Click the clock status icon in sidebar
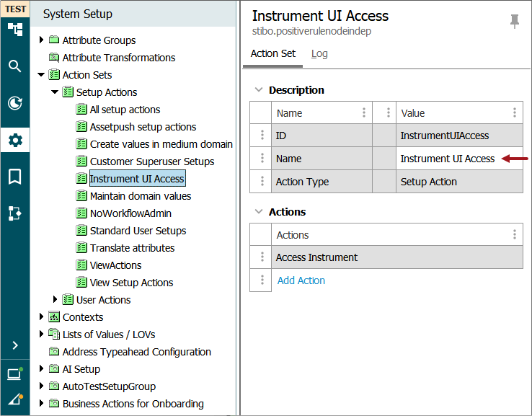Screen dimensions: 532x416 coord(15,103)
